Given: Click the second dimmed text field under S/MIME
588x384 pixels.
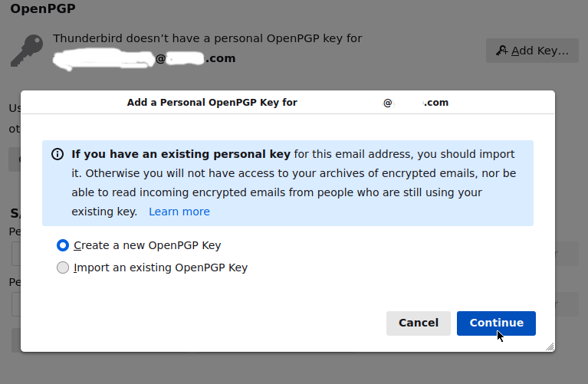Looking at the screenshot, I should pyautogui.click(x=15, y=304).
